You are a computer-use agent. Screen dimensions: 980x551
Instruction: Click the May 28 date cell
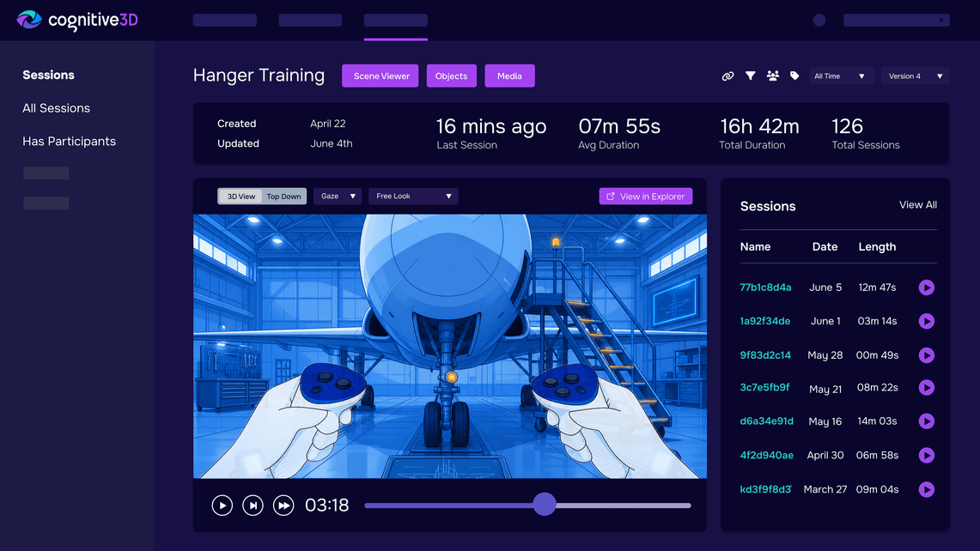pos(825,354)
